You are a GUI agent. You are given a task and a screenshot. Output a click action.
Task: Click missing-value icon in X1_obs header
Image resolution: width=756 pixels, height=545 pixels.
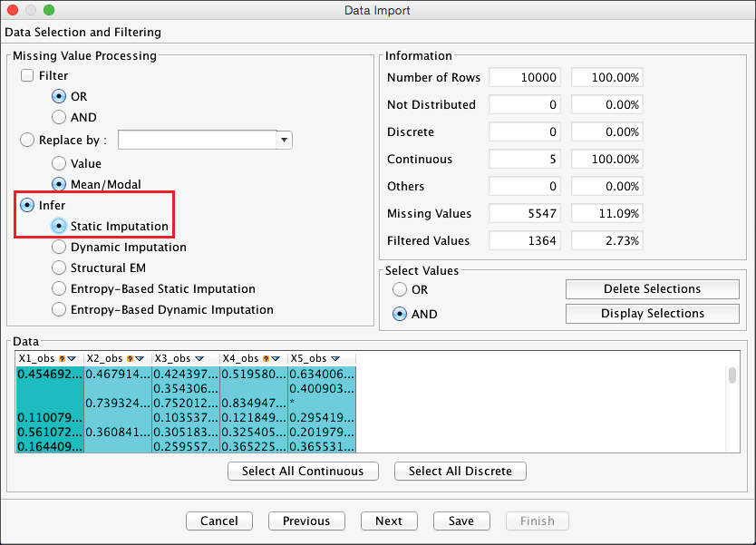(62, 359)
